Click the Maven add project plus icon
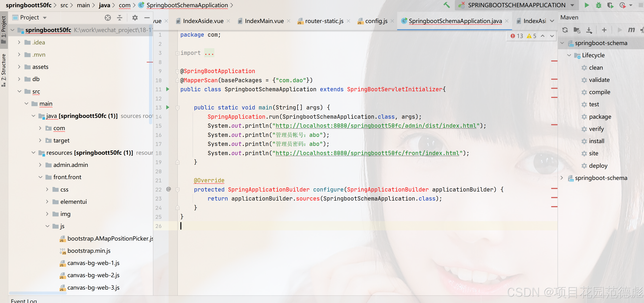The width and height of the screenshot is (644, 303). click(604, 30)
